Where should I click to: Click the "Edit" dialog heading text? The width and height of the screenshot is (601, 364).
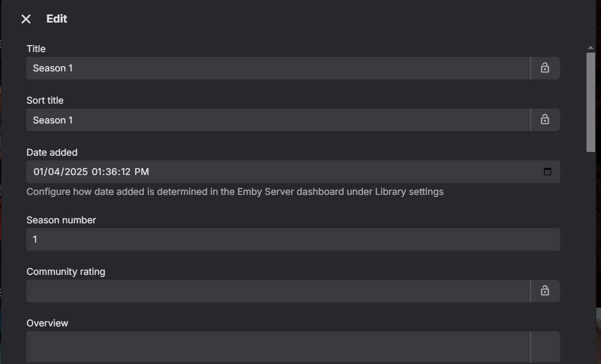click(56, 19)
